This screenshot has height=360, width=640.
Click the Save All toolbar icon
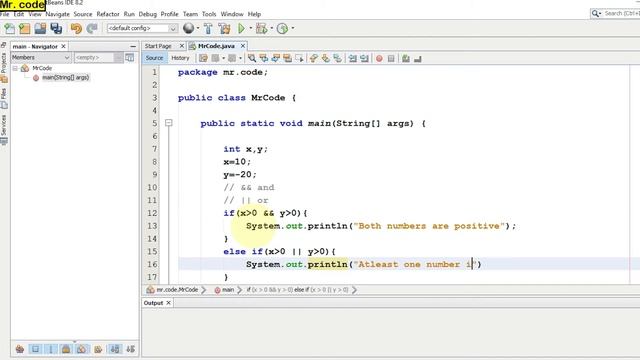(56, 28)
